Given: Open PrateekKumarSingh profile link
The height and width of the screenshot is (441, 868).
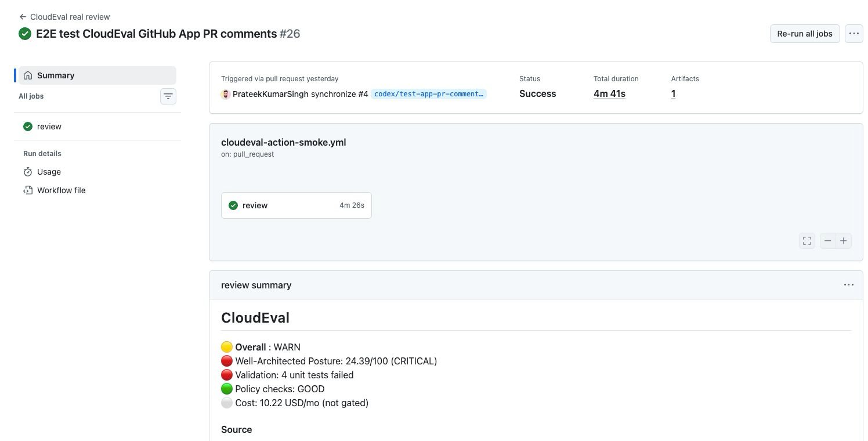Looking at the screenshot, I should tap(270, 94).
